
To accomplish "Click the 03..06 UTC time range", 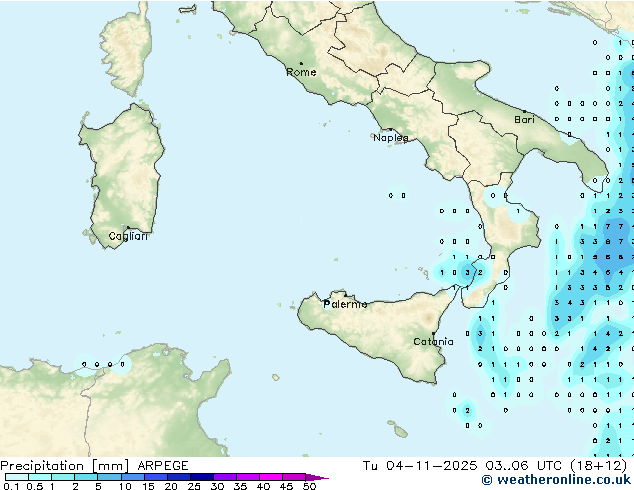I will pyautogui.click(x=524, y=466).
